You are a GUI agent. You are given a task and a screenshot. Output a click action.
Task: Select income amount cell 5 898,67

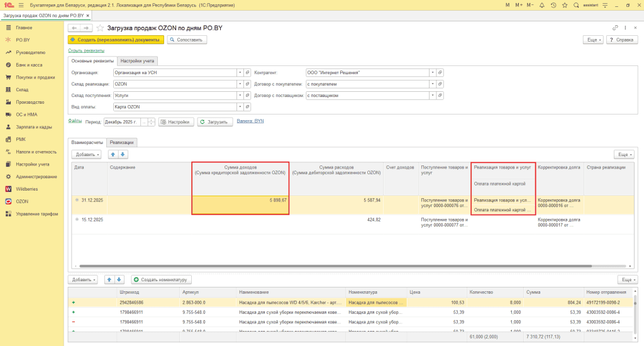240,204
